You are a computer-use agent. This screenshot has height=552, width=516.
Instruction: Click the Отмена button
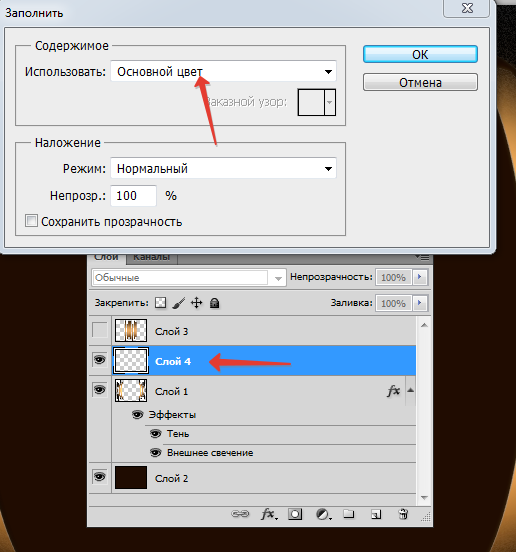420,82
